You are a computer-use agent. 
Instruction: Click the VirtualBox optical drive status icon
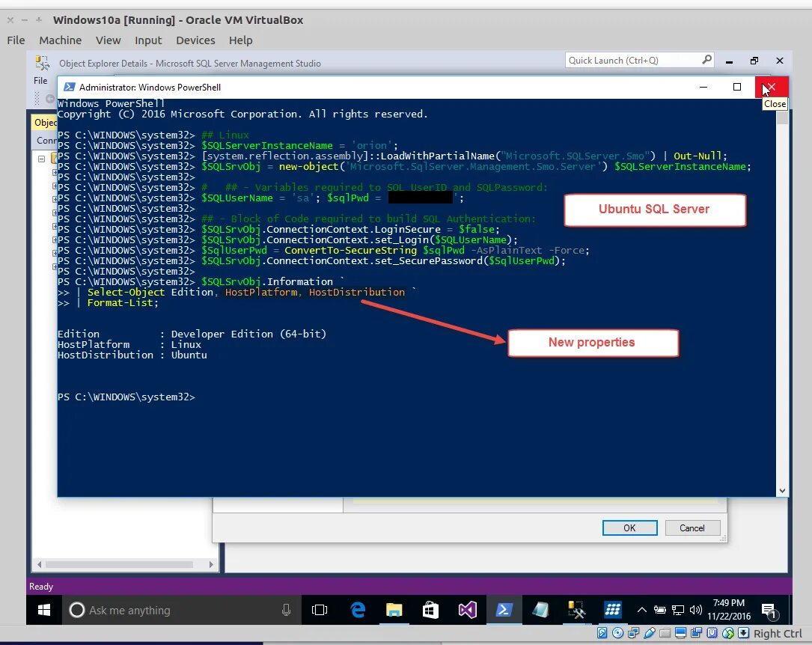(618, 632)
